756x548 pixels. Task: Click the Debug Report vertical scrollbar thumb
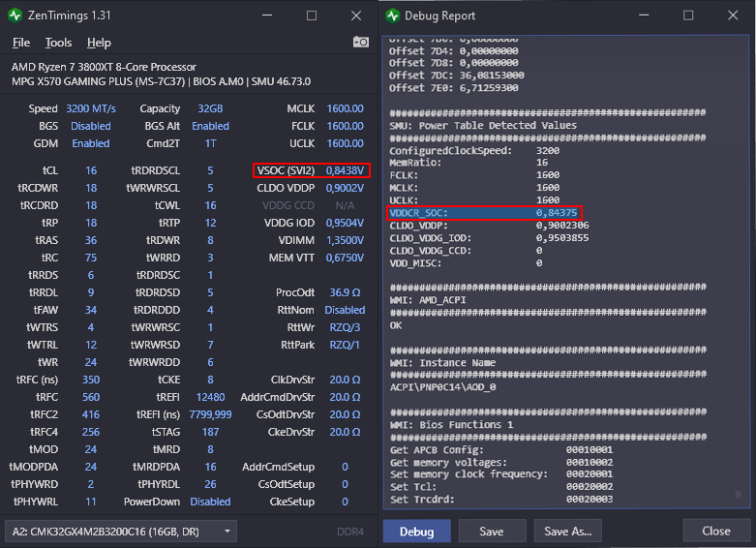click(x=739, y=495)
